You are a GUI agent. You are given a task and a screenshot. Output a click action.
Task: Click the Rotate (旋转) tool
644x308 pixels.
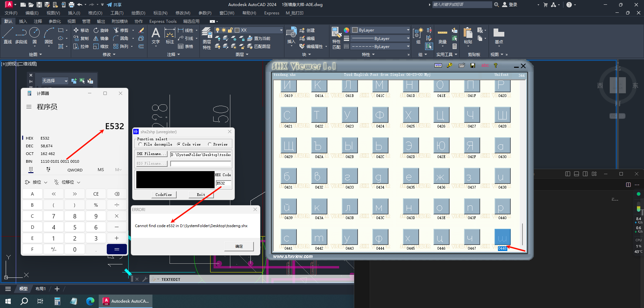pos(101,30)
